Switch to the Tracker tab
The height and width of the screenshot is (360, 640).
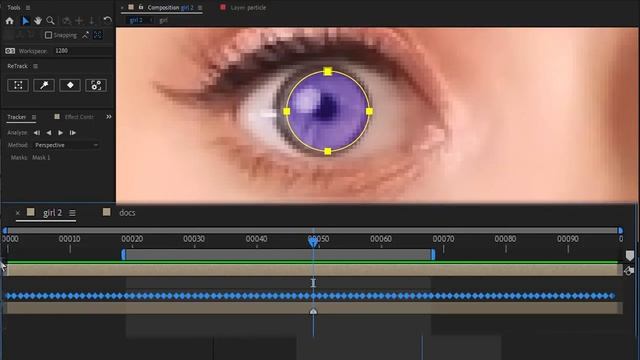pos(16,117)
